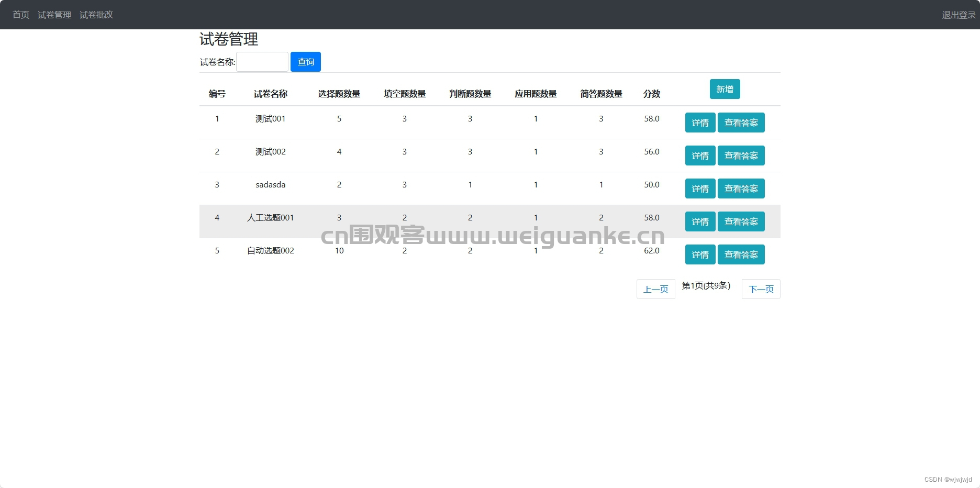The width and height of the screenshot is (980, 488).
Task: Go to 试卷批改 in navigation
Action: 96,15
